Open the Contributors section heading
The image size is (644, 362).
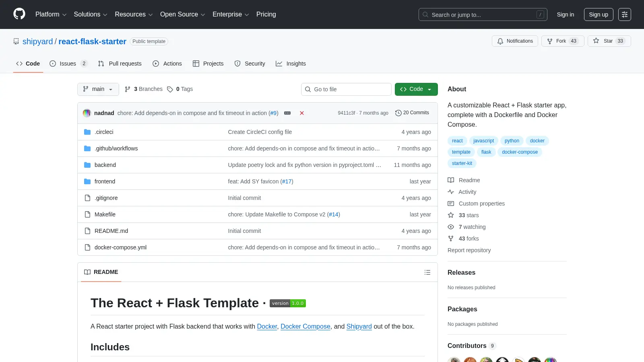472,346
